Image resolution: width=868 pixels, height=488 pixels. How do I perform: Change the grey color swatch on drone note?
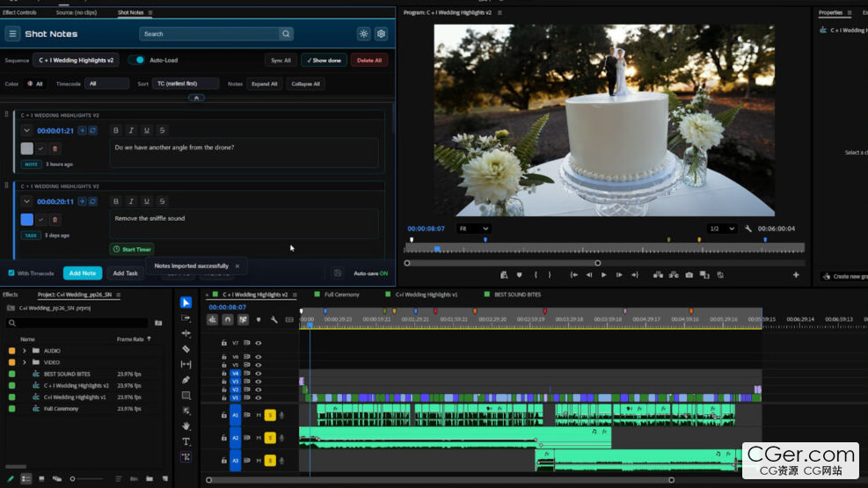tap(26, 149)
